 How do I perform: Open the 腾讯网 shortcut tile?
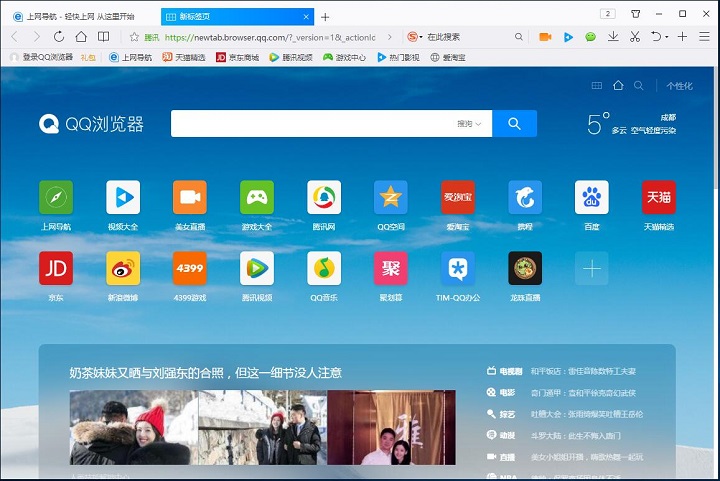(324, 197)
